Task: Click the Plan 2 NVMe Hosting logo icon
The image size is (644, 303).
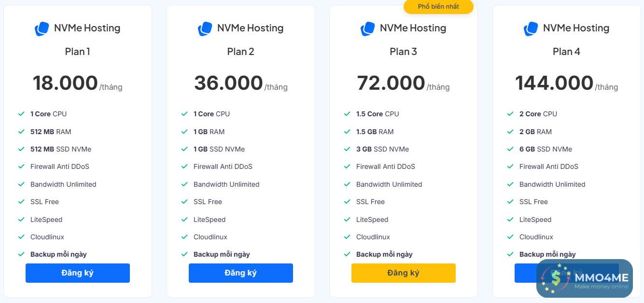Action: point(205,28)
